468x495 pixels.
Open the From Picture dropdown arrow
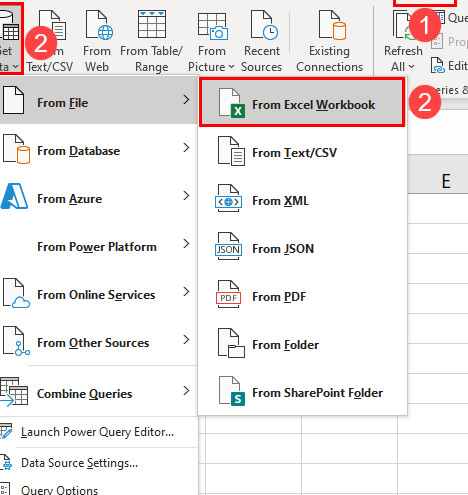231,67
